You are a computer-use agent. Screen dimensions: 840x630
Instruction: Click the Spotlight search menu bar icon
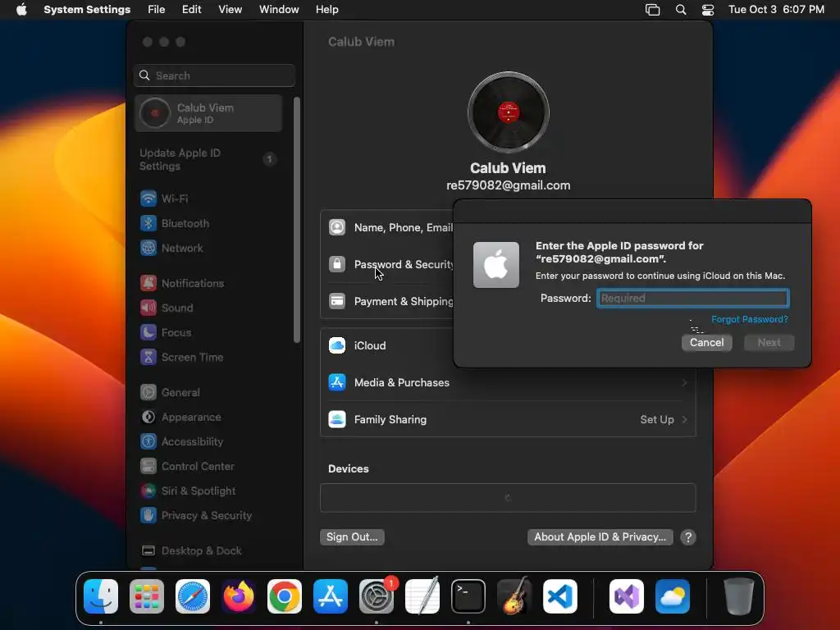(x=681, y=10)
